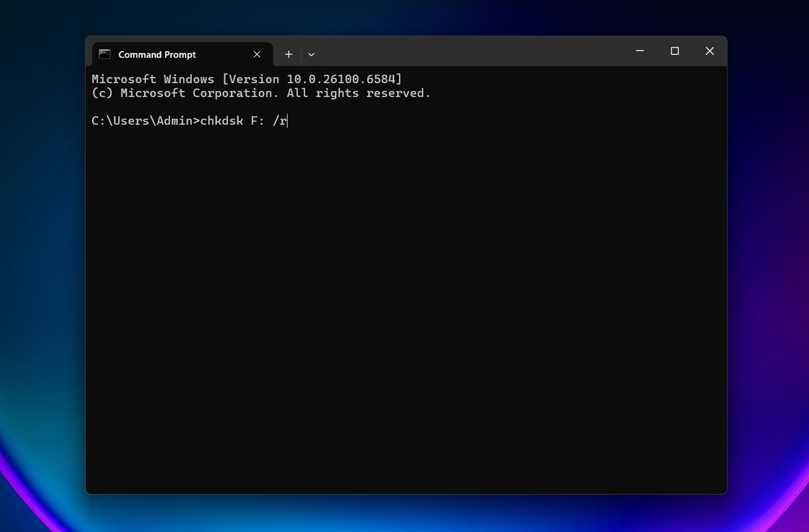Click the version number 10.0.26100.6584
The height and width of the screenshot is (532, 809).
[342, 79]
